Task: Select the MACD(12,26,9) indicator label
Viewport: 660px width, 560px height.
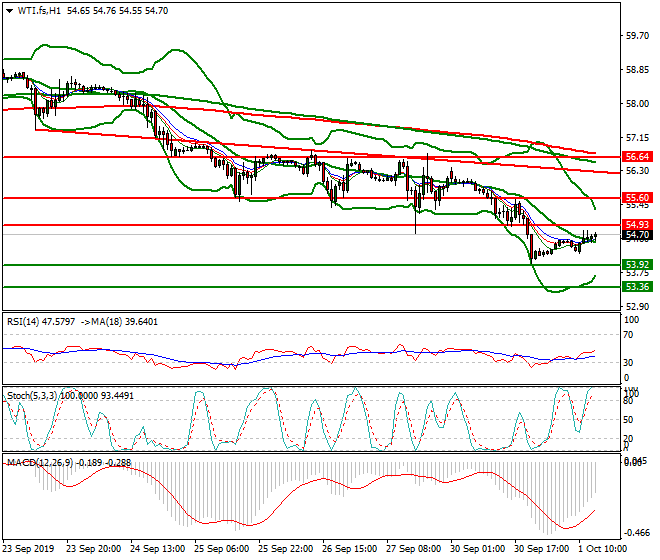Action: [40, 463]
